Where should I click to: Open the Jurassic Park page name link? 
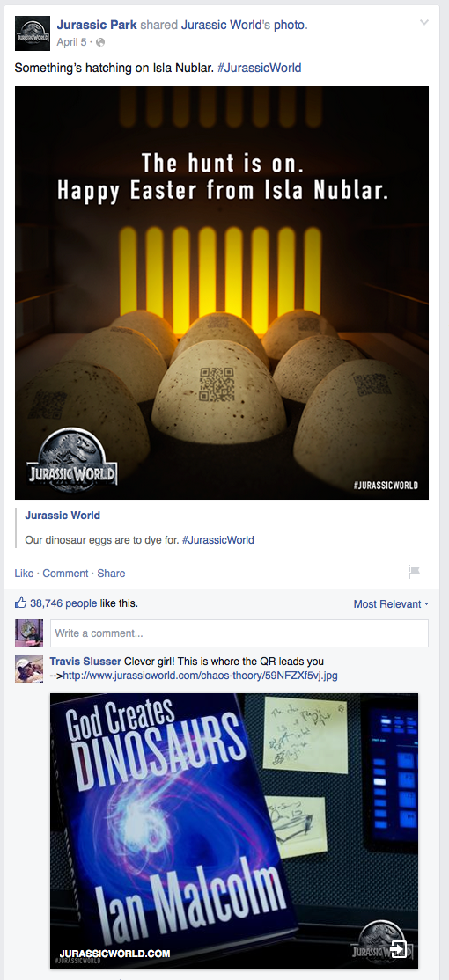97,25
